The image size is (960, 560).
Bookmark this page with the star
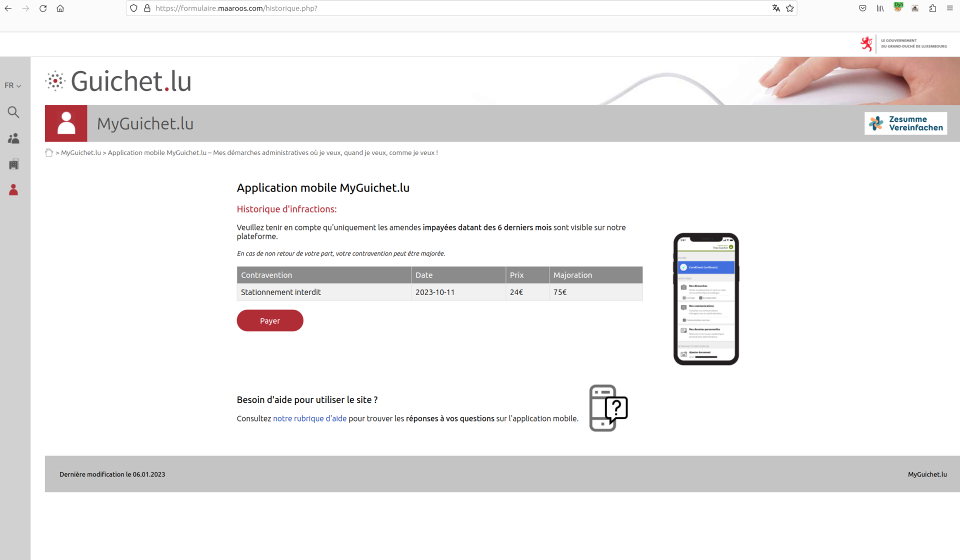pos(790,8)
